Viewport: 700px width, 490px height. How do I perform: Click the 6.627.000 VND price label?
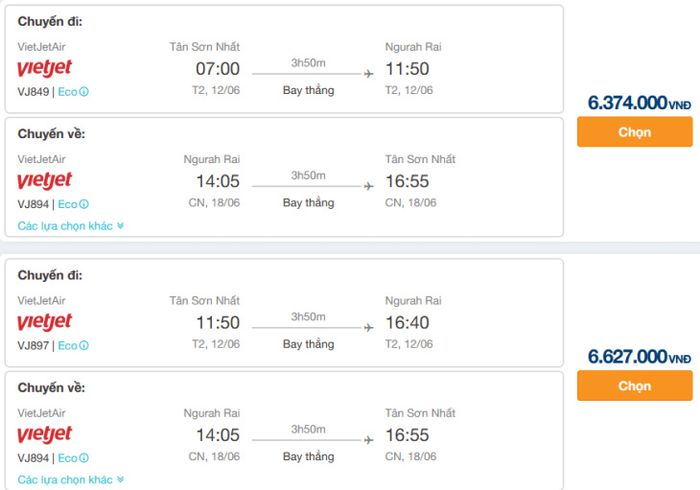[639, 357]
